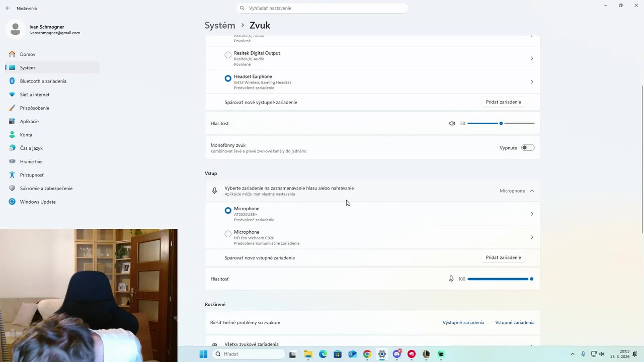Adjust the input Hlasitosť slider

point(501,279)
